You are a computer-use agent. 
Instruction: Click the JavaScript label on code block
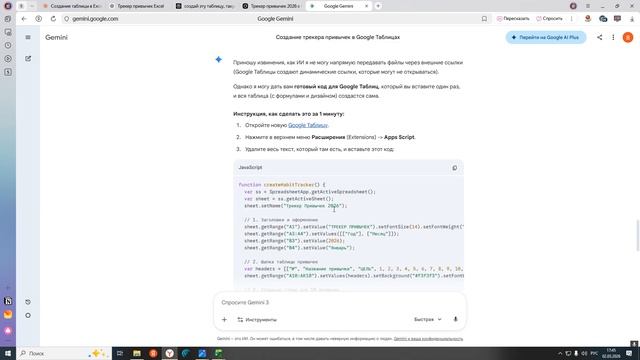tap(250, 168)
